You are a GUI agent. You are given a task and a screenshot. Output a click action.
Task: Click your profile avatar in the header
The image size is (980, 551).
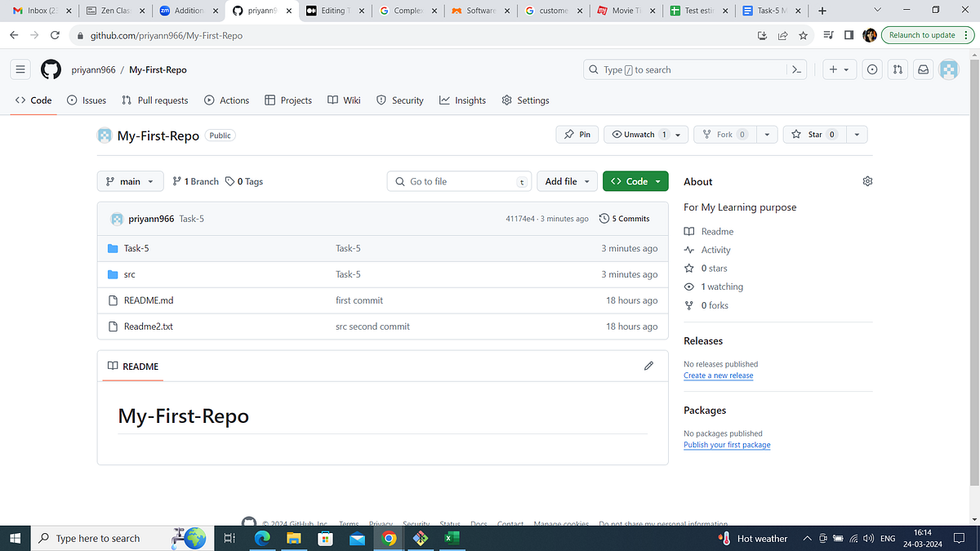pyautogui.click(x=948, y=70)
